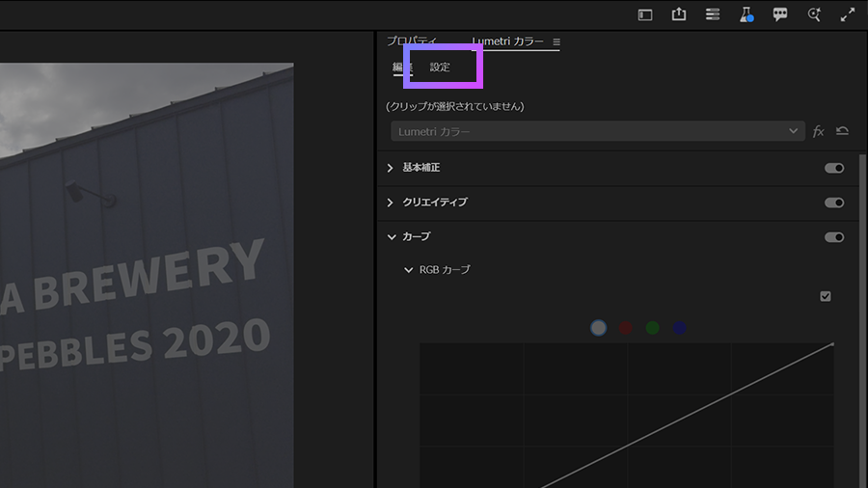The width and height of the screenshot is (868, 488).
Task: Toggle the クリエイティブ enable switch
Action: click(834, 203)
